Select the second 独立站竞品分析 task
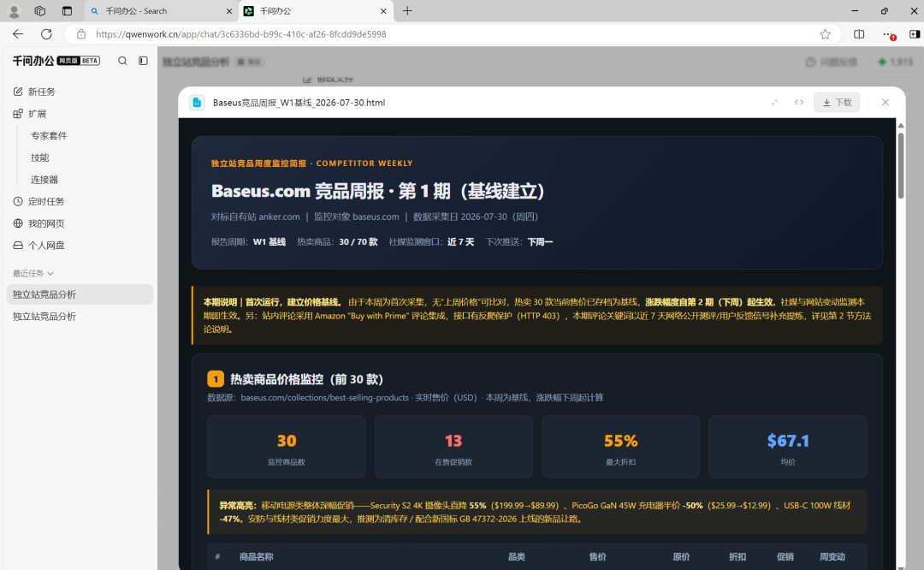This screenshot has height=570, width=924. [80, 317]
